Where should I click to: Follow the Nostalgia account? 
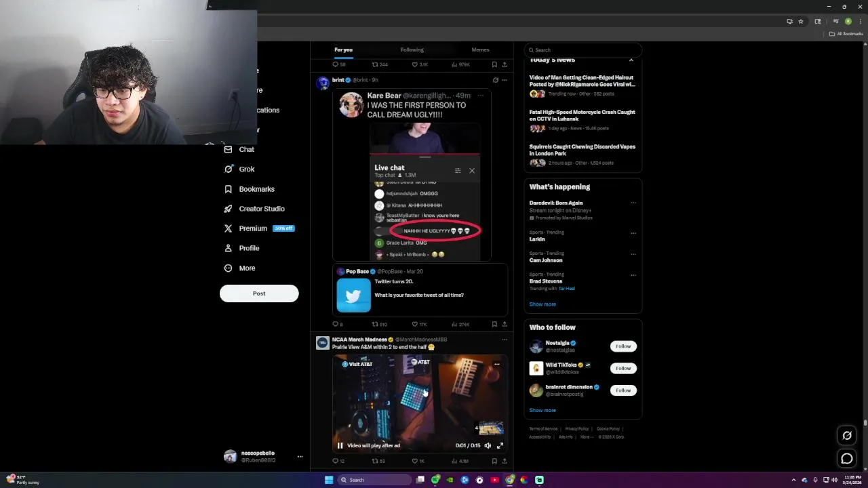tap(623, 346)
